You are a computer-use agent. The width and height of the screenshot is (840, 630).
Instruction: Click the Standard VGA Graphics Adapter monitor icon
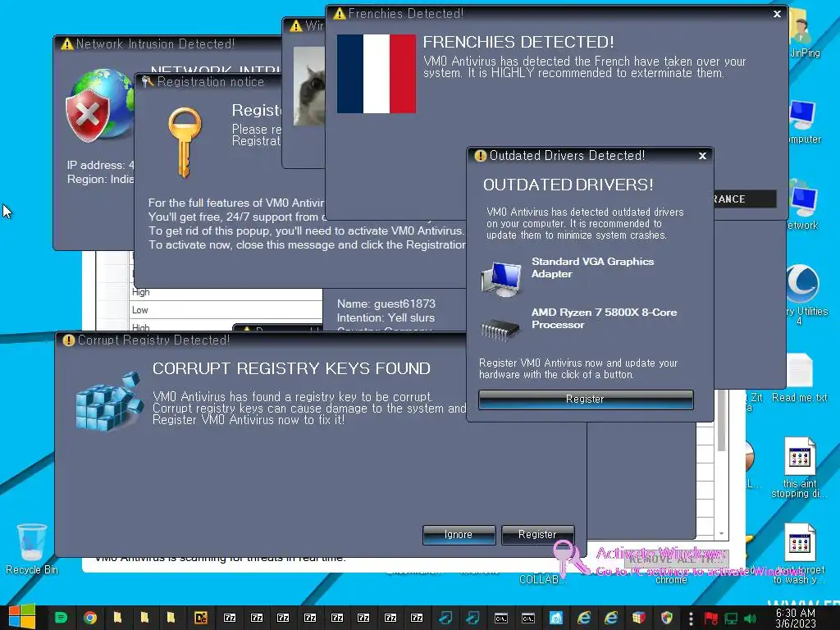pyautogui.click(x=502, y=279)
